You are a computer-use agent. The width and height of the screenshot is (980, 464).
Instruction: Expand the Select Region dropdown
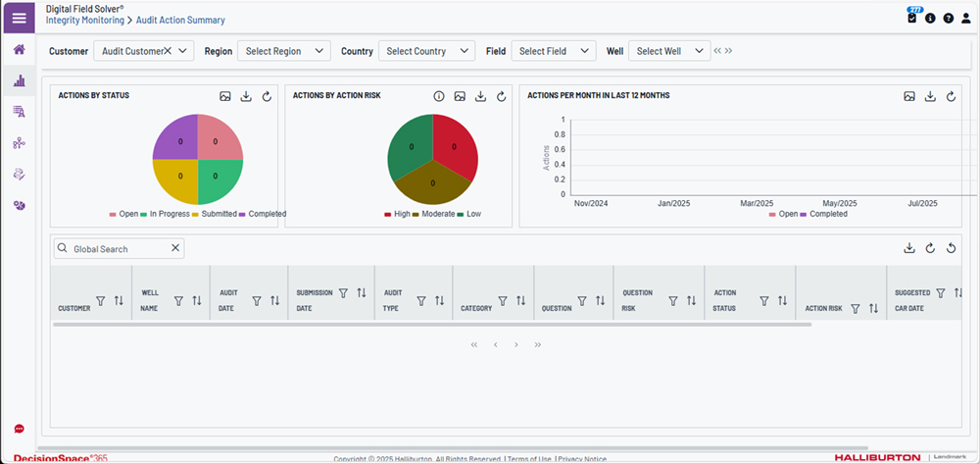pyautogui.click(x=286, y=51)
